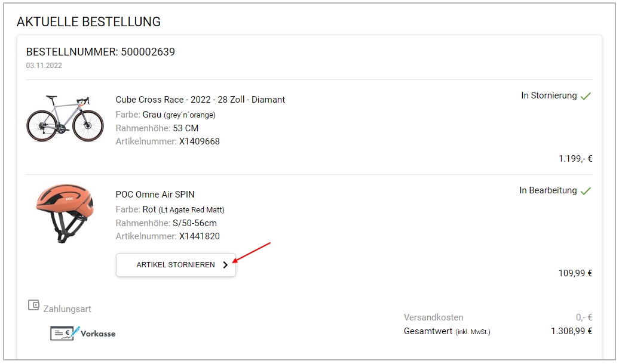Click the Zahlungsart label
Image resolution: width=619 pixels, height=364 pixels.
67,309
